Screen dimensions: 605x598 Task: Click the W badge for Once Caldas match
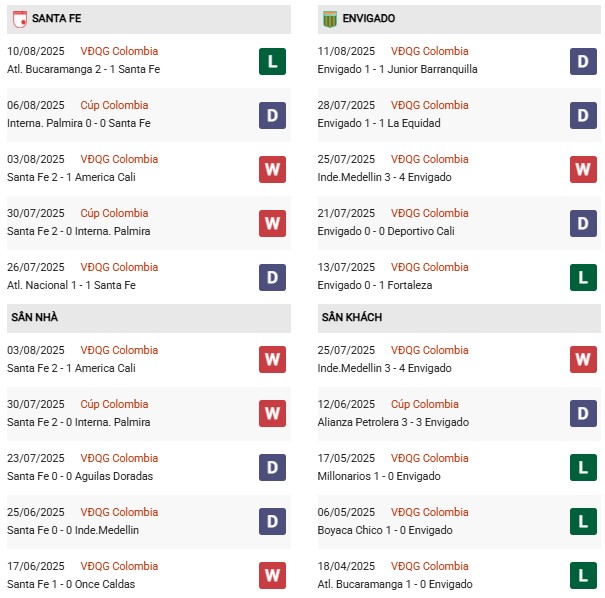coord(272,576)
